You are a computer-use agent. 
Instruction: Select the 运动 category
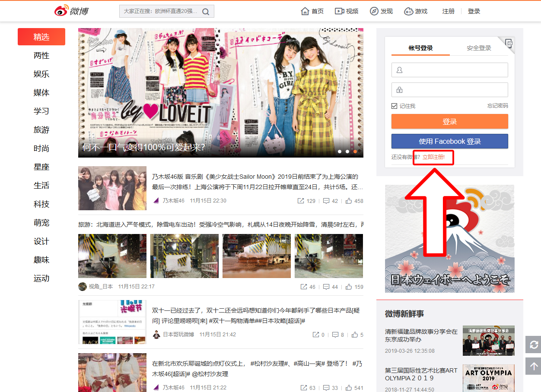pos(41,278)
